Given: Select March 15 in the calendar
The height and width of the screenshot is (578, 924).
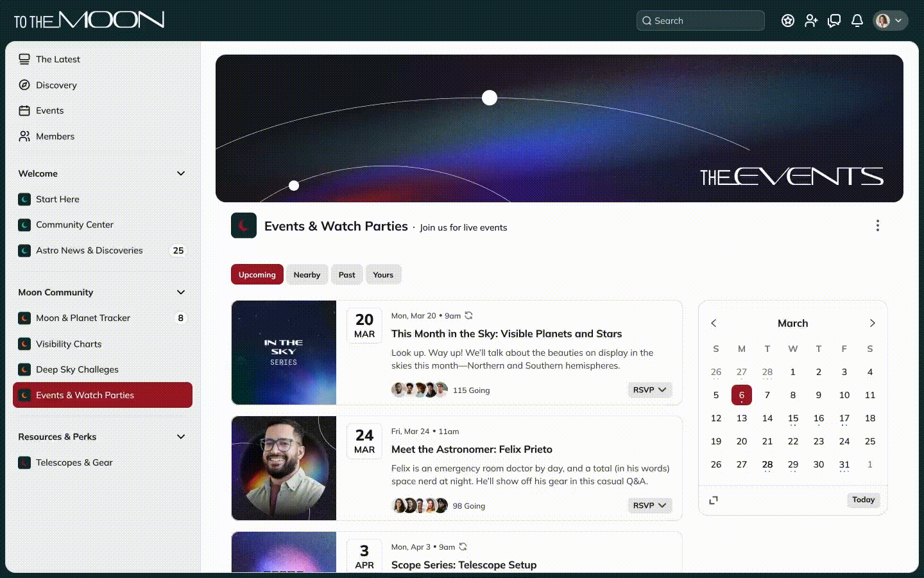Looking at the screenshot, I should click(793, 418).
